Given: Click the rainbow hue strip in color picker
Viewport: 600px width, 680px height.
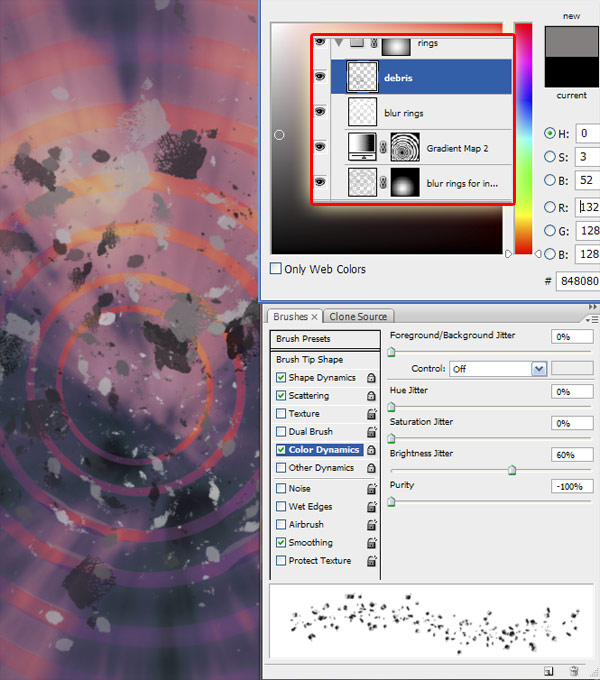Looking at the screenshot, I should pos(523,138).
